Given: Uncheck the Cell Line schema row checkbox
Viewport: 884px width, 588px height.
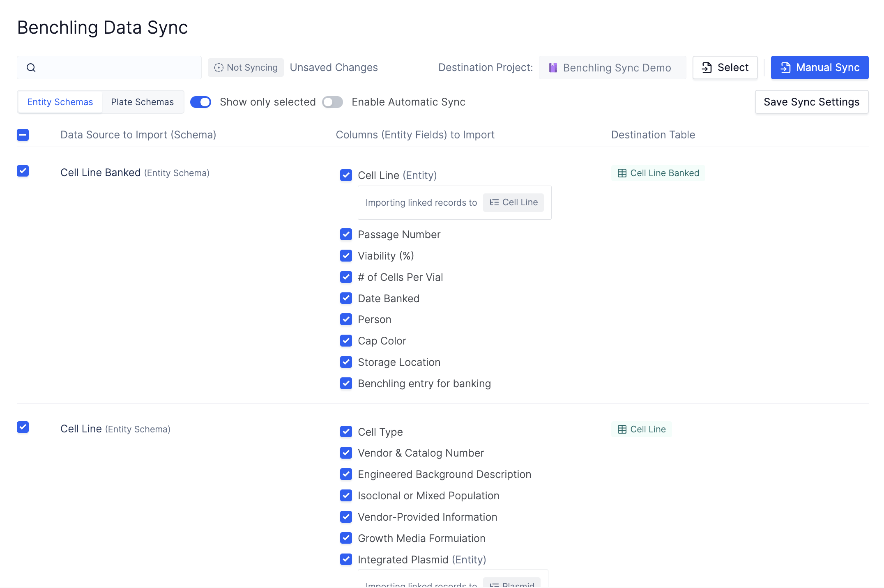Looking at the screenshot, I should click(x=23, y=427).
